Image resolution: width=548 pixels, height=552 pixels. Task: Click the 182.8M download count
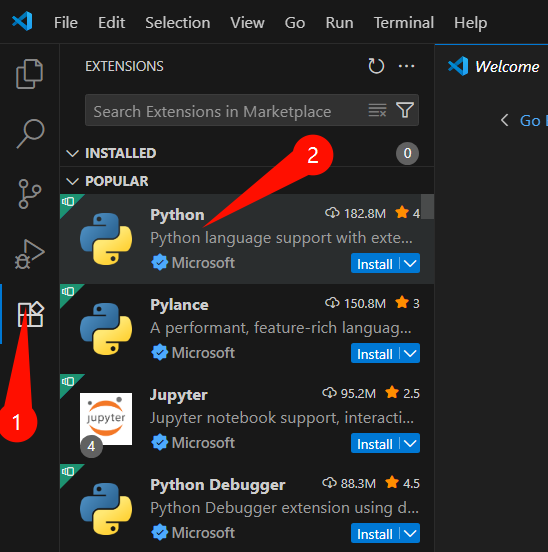coord(365,213)
